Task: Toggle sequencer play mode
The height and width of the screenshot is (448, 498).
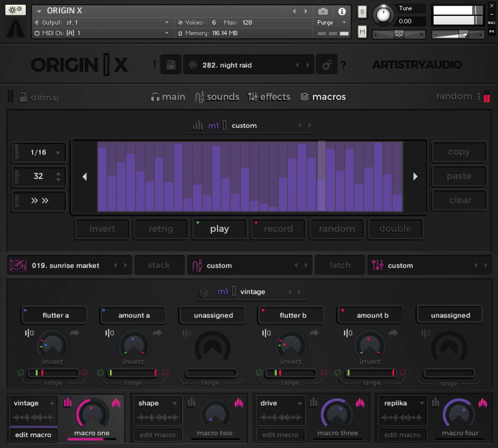Action: click(x=219, y=229)
